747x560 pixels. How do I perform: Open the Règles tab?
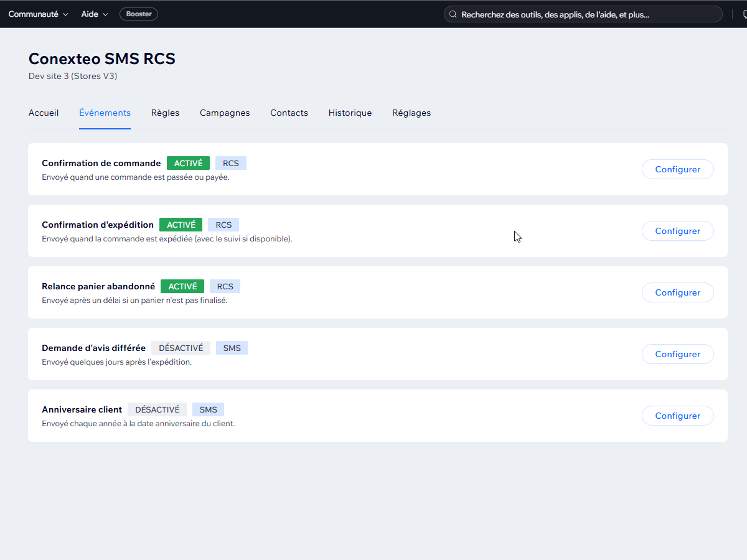pos(165,113)
